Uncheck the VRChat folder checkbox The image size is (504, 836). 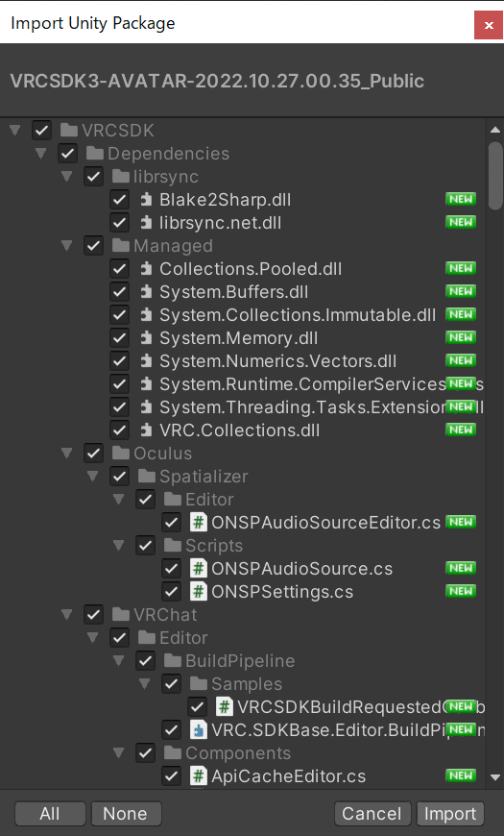click(94, 615)
